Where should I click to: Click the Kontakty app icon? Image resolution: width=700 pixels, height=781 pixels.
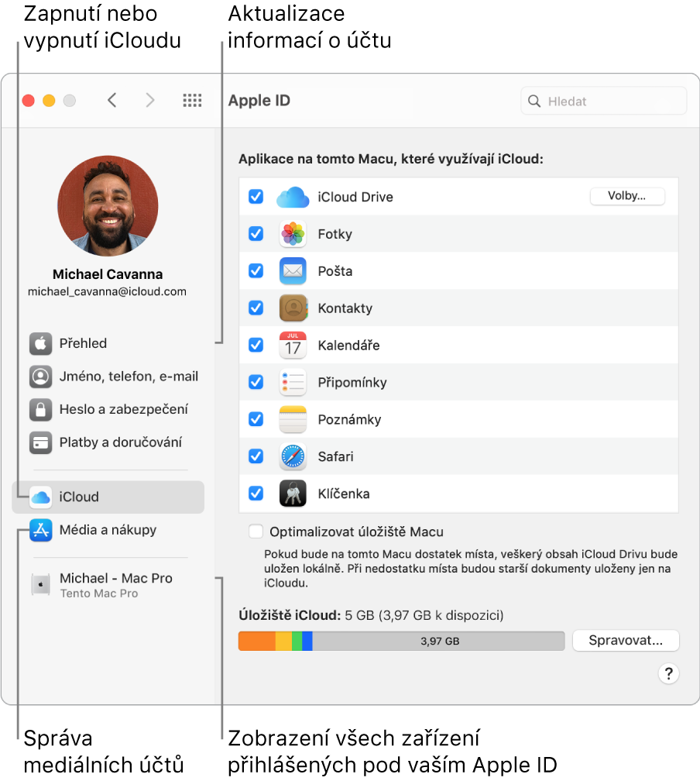point(293,308)
